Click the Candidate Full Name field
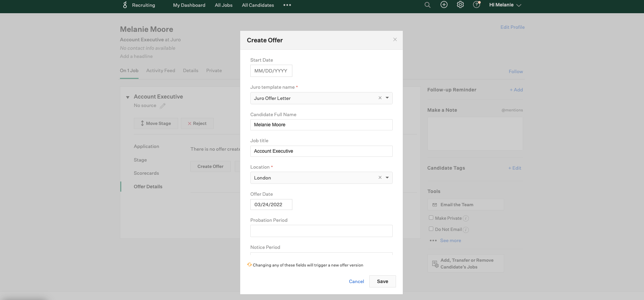 tap(321, 125)
